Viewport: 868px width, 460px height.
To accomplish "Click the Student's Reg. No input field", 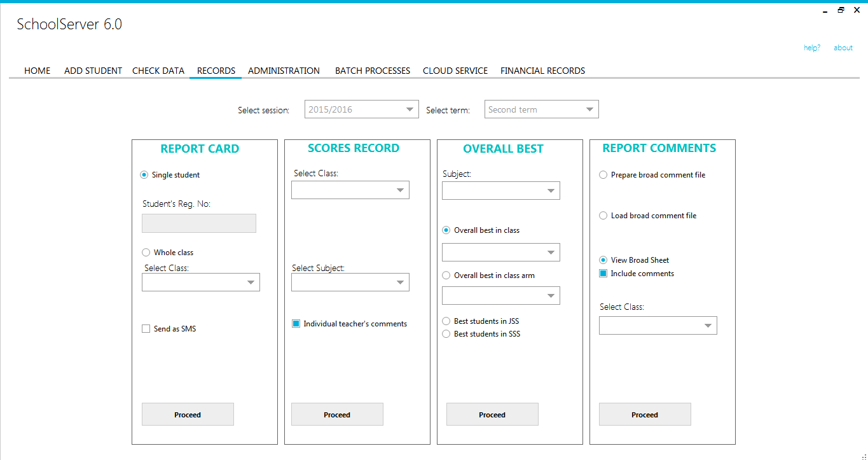I will (198, 223).
